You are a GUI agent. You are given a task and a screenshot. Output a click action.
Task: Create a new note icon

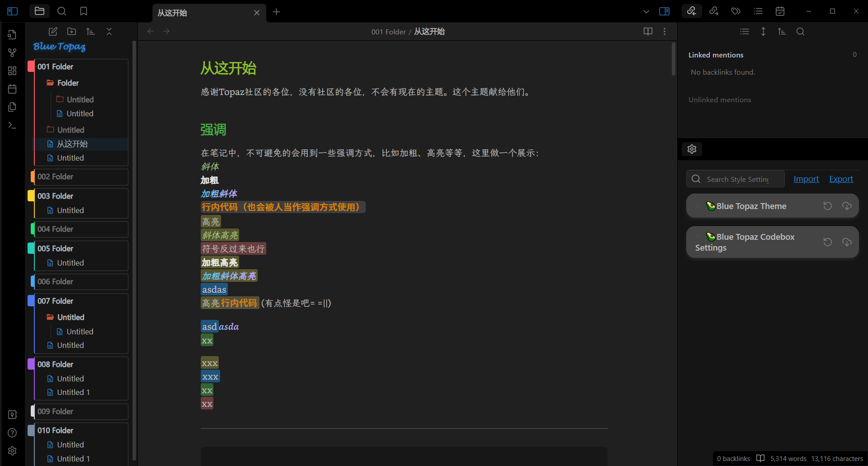(x=53, y=31)
